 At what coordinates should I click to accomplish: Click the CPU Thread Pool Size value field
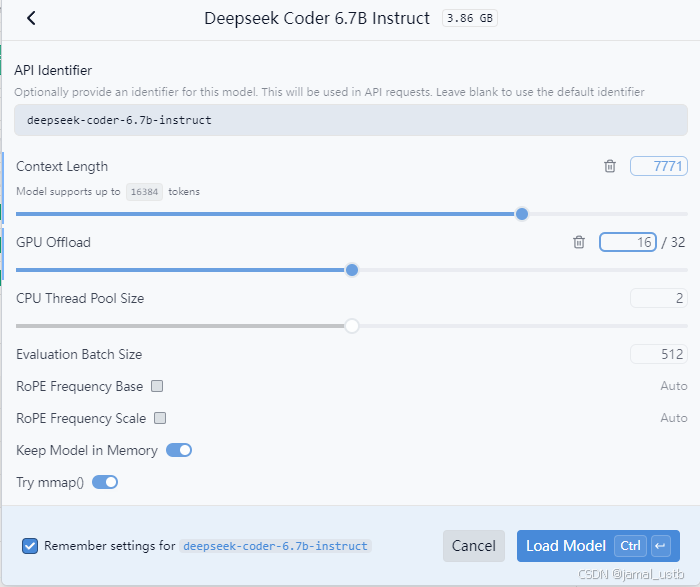coord(658,298)
